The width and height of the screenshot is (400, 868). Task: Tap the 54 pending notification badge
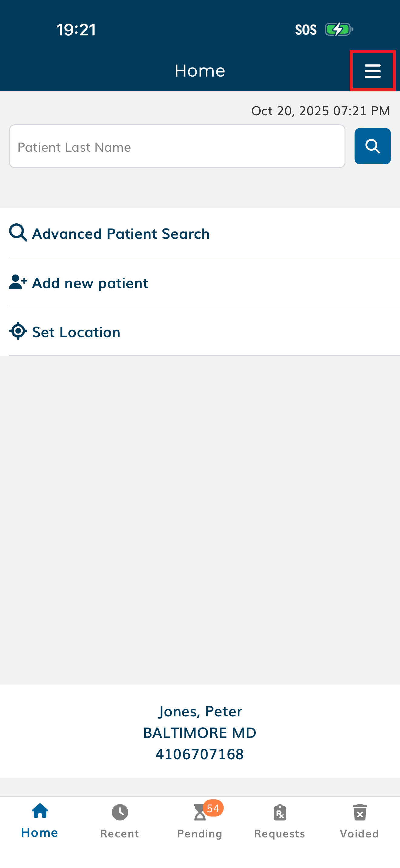tap(213, 808)
